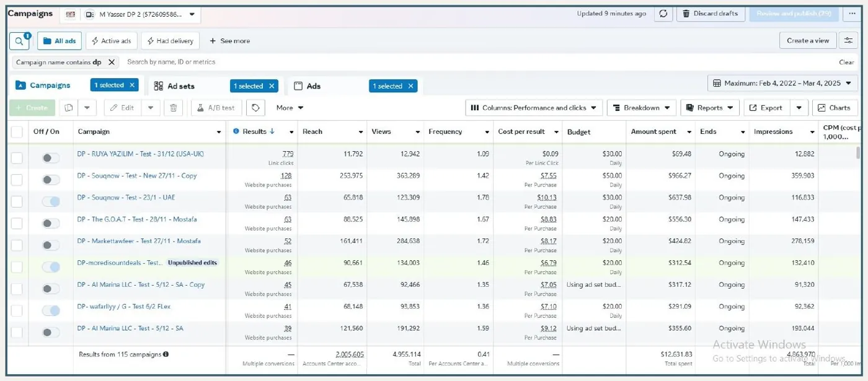Select the Had delivery view
868x381 pixels.
pyautogui.click(x=170, y=41)
